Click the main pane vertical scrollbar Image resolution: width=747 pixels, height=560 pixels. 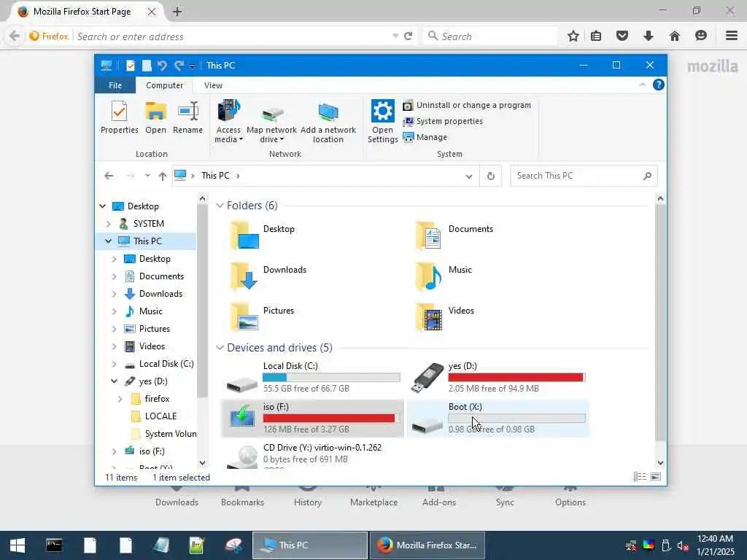(x=659, y=322)
